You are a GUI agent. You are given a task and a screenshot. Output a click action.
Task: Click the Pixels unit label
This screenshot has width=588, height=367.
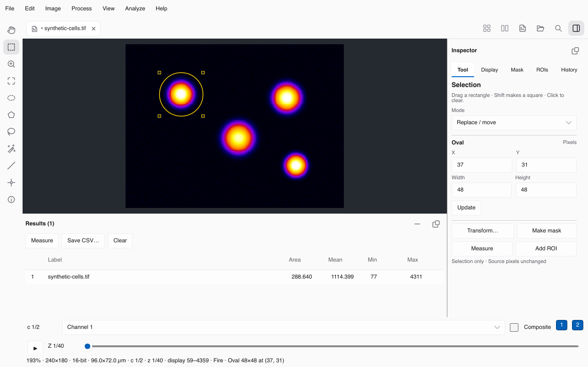[x=570, y=142]
